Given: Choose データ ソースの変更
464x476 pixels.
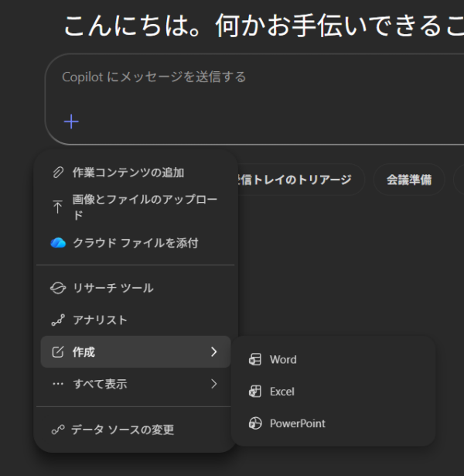Looking at the screenshot, I should (x=135, y=430).
